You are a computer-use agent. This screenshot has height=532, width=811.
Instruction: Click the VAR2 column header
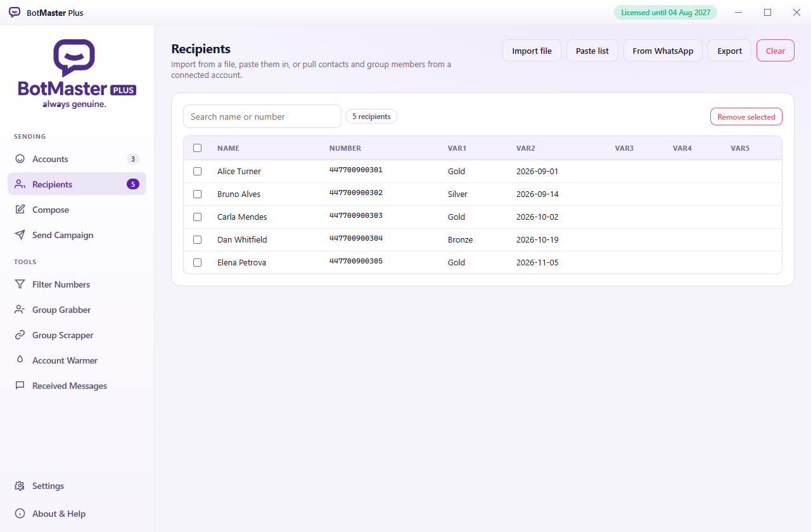pyautogui.click(x=526, y=148)
